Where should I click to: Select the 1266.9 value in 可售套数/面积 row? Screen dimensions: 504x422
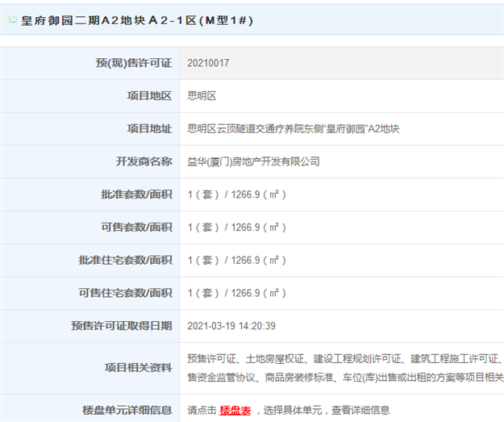pos(245,227)
